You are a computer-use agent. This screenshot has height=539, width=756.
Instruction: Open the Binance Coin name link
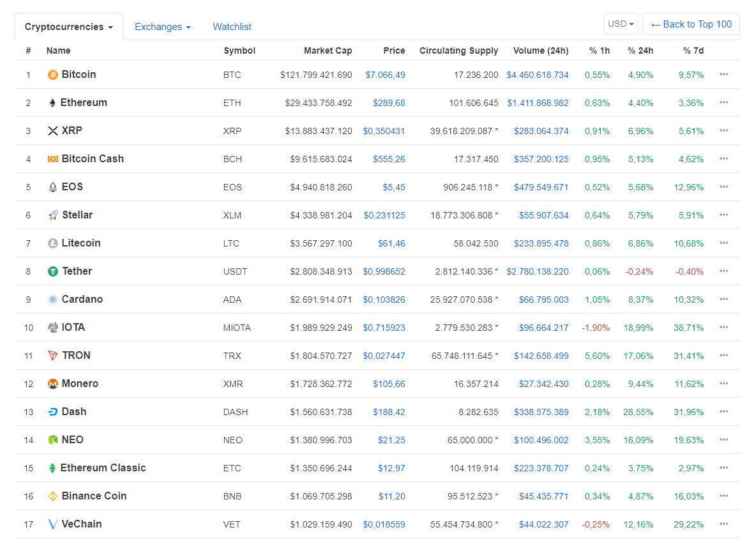94,496
